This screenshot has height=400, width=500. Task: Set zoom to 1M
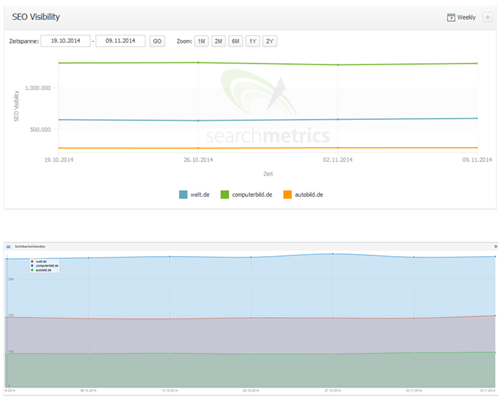point(201,41)
